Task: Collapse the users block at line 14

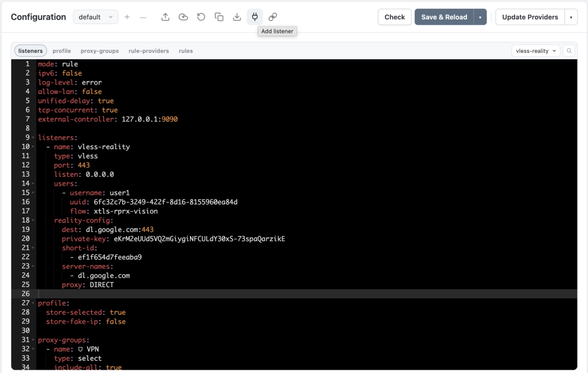Action: pos(33,183)
